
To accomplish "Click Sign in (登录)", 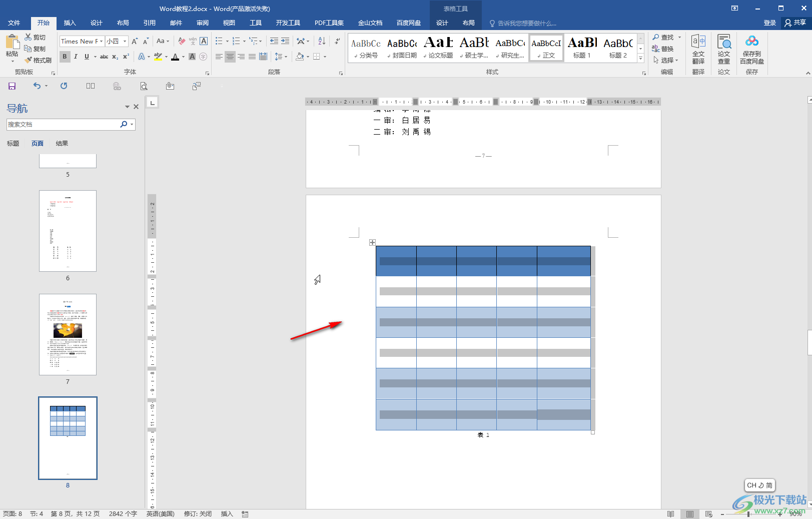I will pos(769,23).
